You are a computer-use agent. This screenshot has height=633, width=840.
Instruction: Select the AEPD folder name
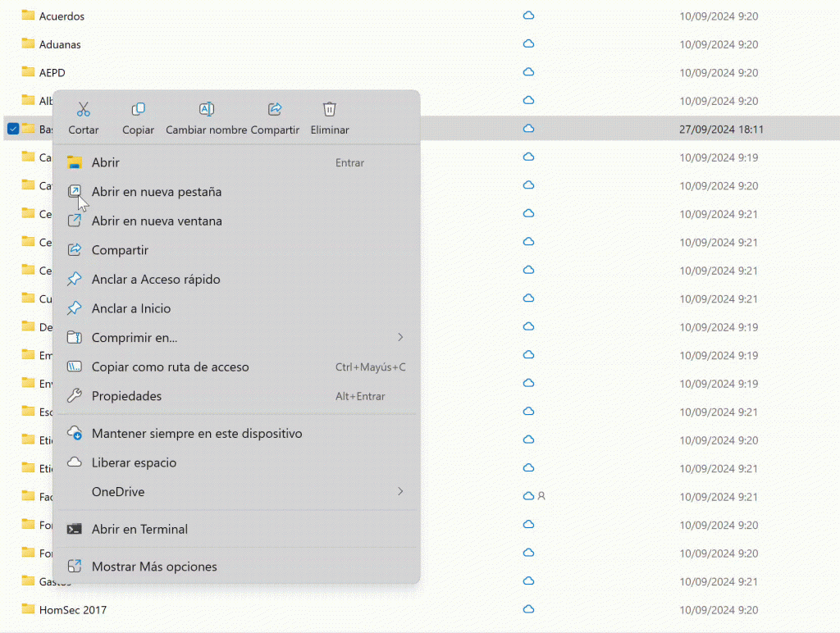click(54, 72)
